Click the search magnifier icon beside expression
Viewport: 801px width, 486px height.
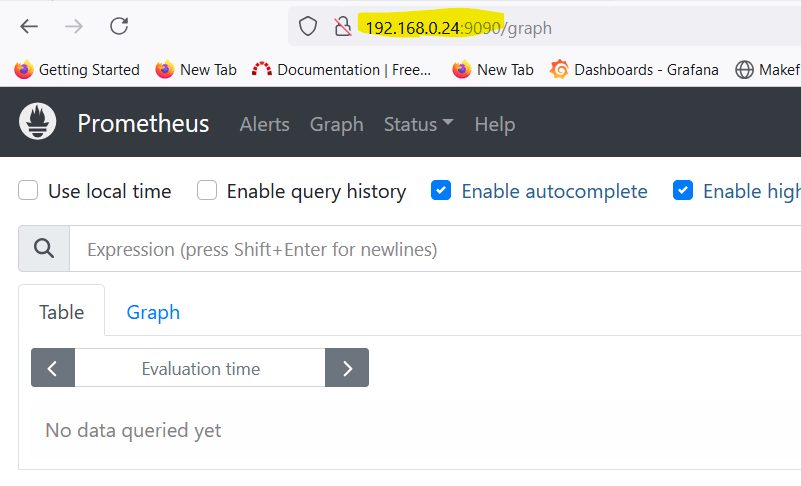44,249
